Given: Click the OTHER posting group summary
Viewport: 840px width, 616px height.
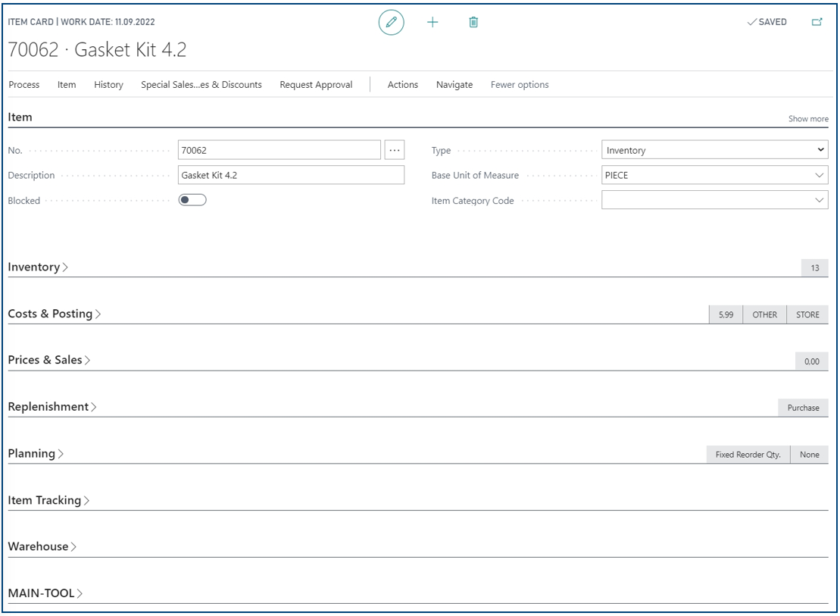Looking at the screenshot, I should (764, 314).
